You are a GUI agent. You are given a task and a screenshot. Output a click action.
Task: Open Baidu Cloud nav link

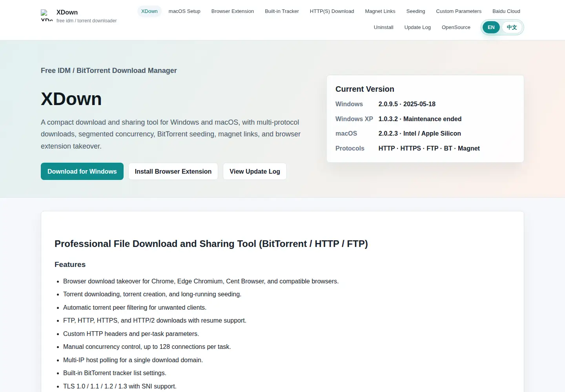point(506,11)
